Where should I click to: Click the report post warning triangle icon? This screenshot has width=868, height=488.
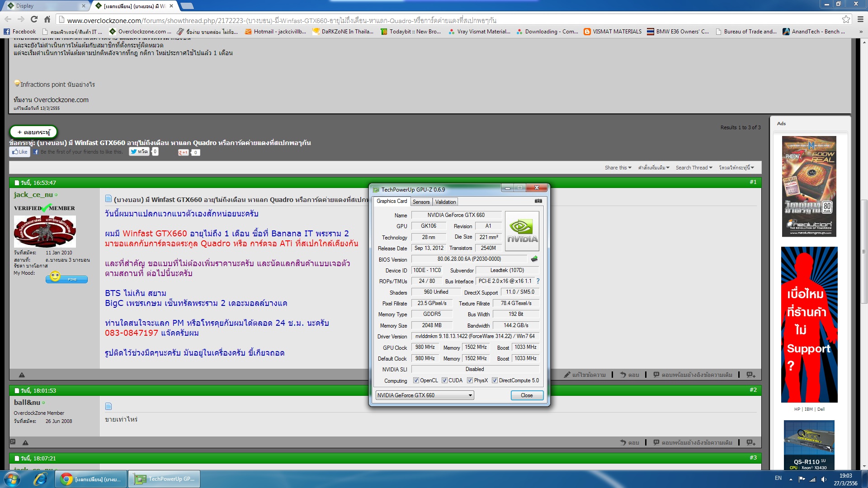tap(22, 375)
